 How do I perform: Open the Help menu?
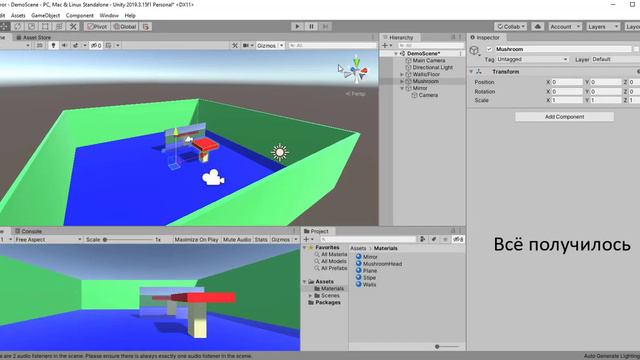pyautogui.click(x=130, y=16)
